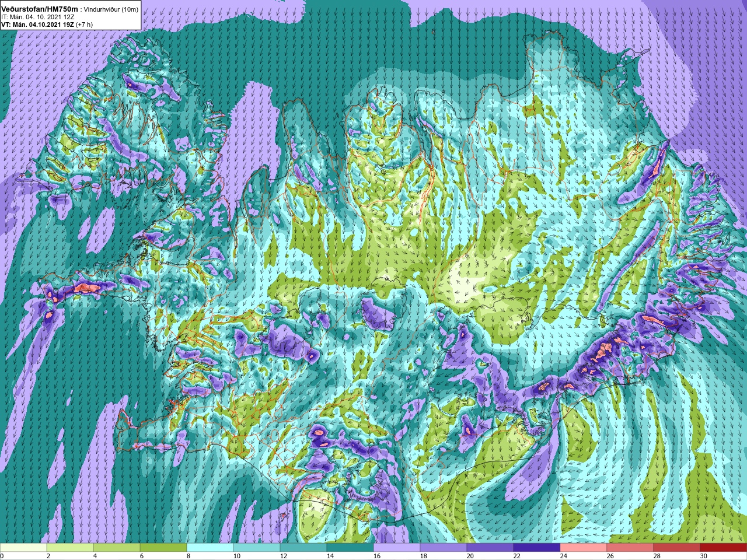Select the salmon 26–28 legend swatch
Image resolution: width=747 pixels, height=560 pixels.
pos(630,548)
